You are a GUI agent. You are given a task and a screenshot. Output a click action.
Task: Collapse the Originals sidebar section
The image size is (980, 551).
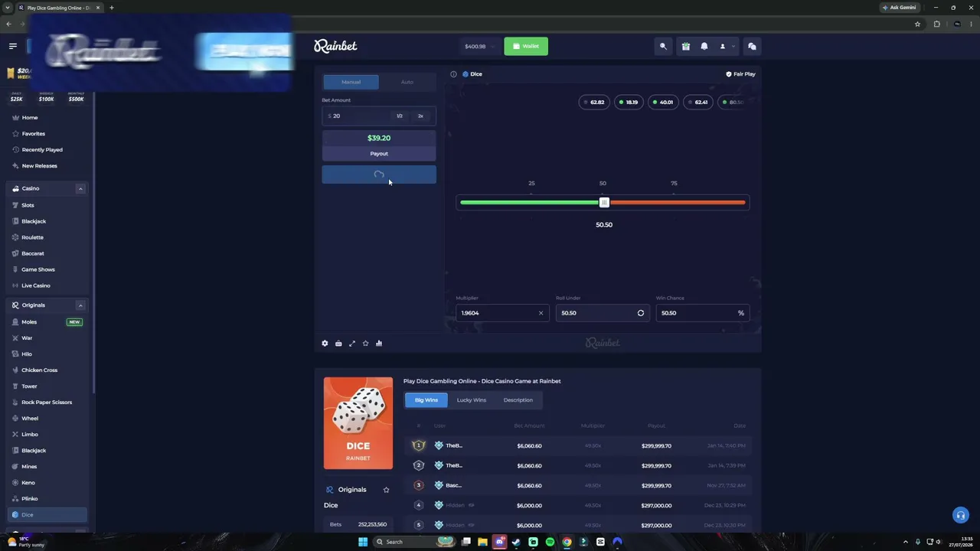coord(80,305)
